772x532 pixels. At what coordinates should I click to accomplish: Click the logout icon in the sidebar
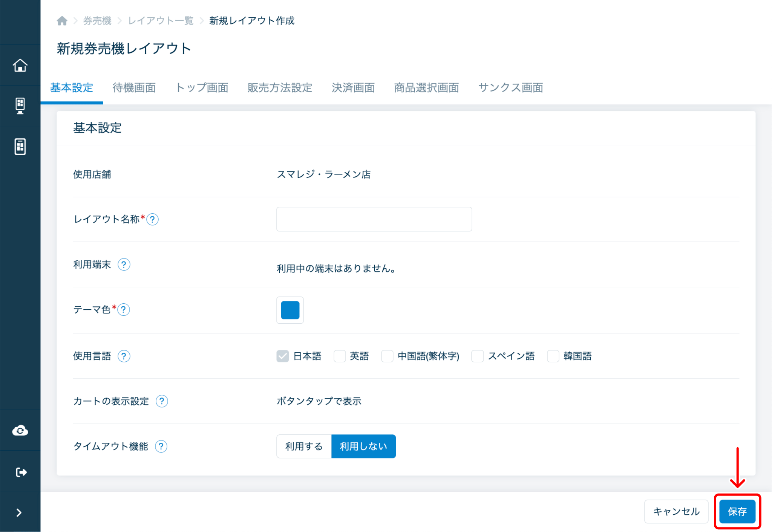(21, 472)
